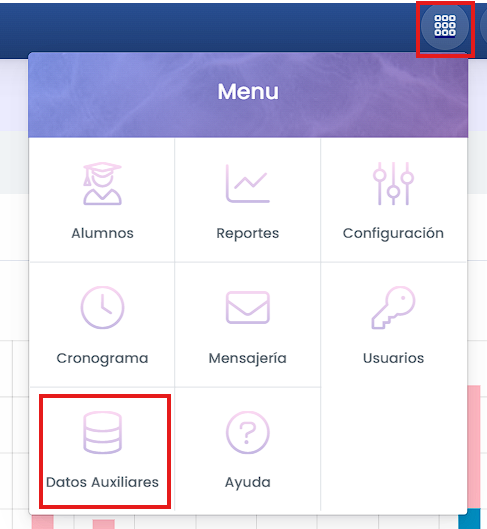Open Ayuda question mark icon
Screen dimensions: 487x529
(248, 433)
